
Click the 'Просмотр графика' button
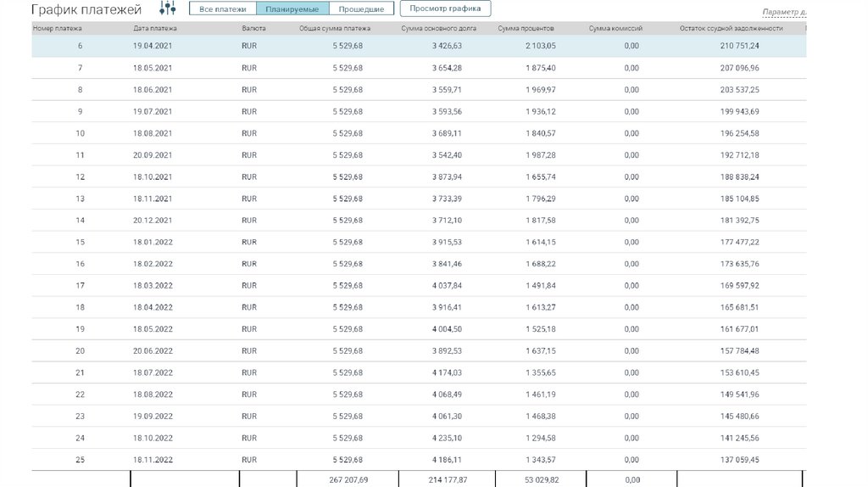tap(445, 8)
